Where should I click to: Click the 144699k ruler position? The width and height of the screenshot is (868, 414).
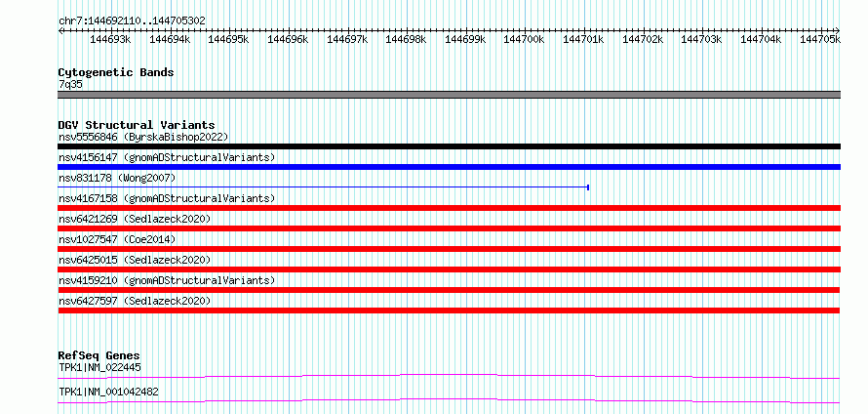pos(465,39)
